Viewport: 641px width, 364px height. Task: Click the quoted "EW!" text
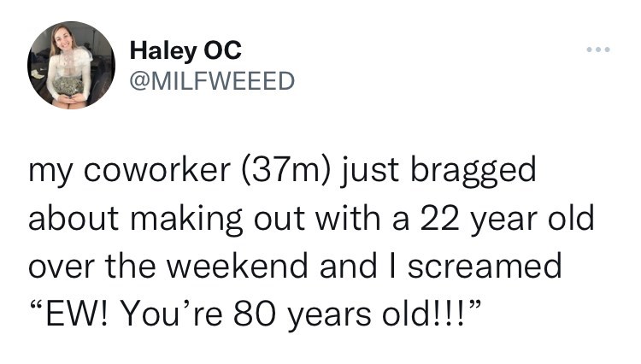70,315
